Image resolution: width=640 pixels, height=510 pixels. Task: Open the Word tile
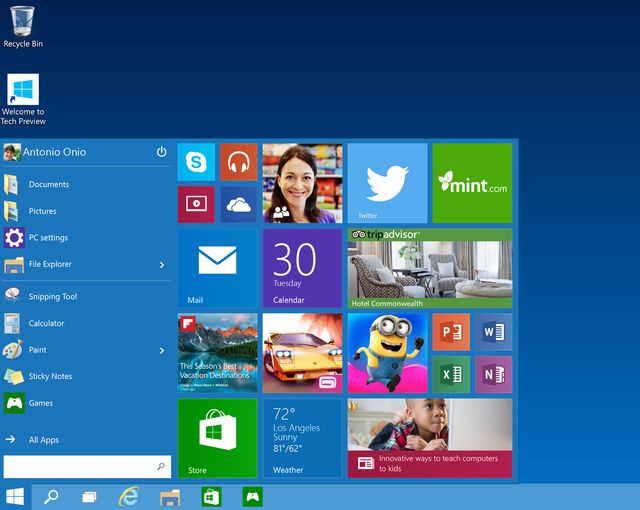pos(493,331)
